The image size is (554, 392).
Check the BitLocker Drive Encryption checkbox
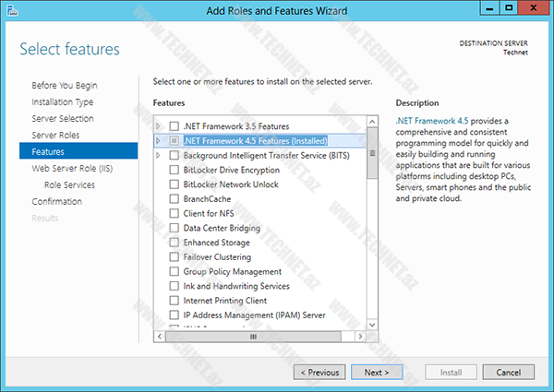174,170
